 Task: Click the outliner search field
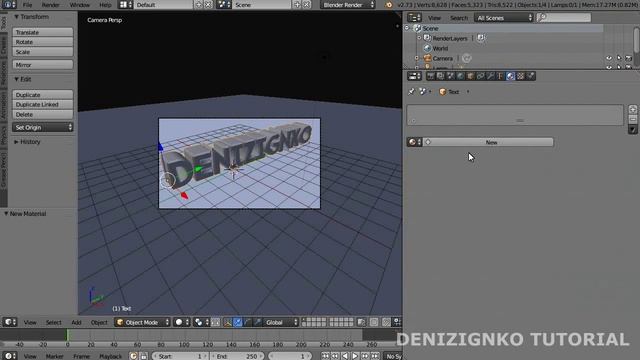coord(564,18)
